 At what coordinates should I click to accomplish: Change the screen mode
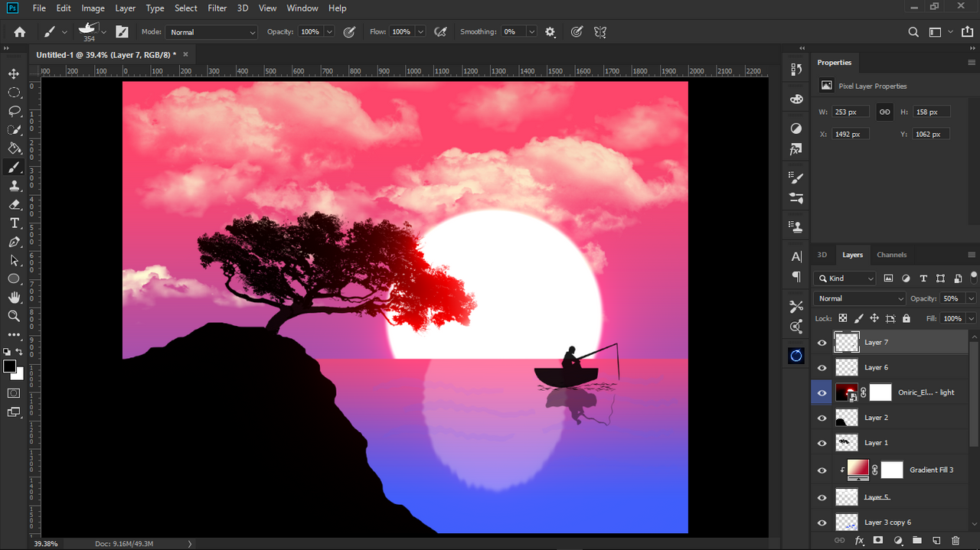pyautogui.click(x=14, y=412)
